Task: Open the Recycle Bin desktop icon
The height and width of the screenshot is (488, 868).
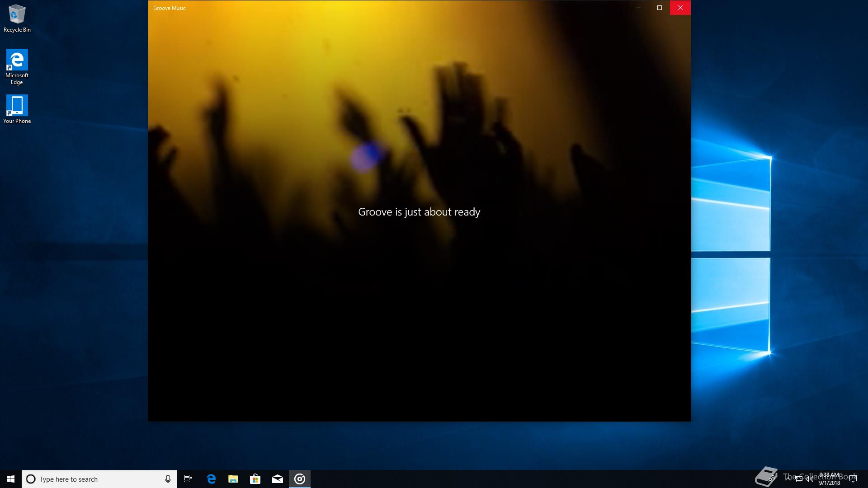Action: tap(17, 18)
